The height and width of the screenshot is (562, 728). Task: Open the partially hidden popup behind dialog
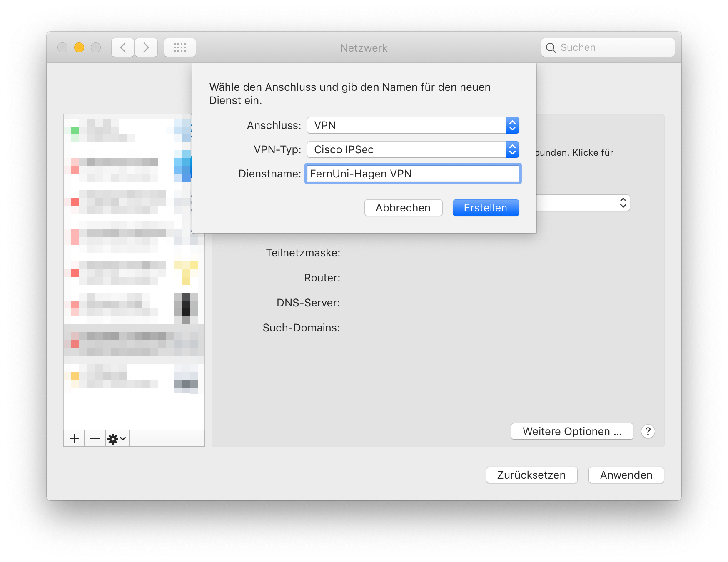coord(583,203)
